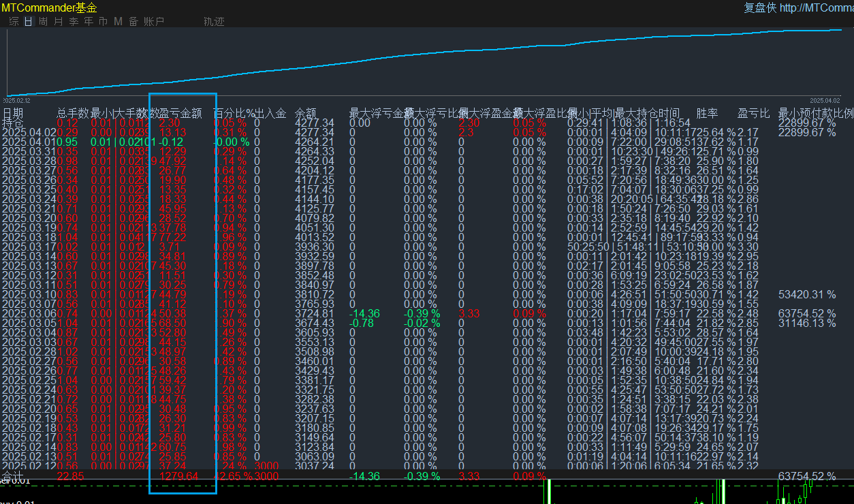Click the 余额 column header
Viewport: 854px width, 504px height.
pos(306,113)
